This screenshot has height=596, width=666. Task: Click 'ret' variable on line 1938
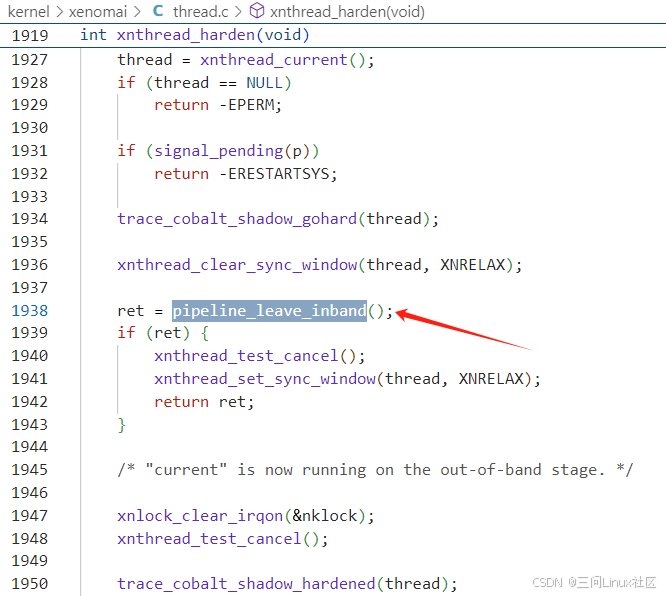click(131, 311)
